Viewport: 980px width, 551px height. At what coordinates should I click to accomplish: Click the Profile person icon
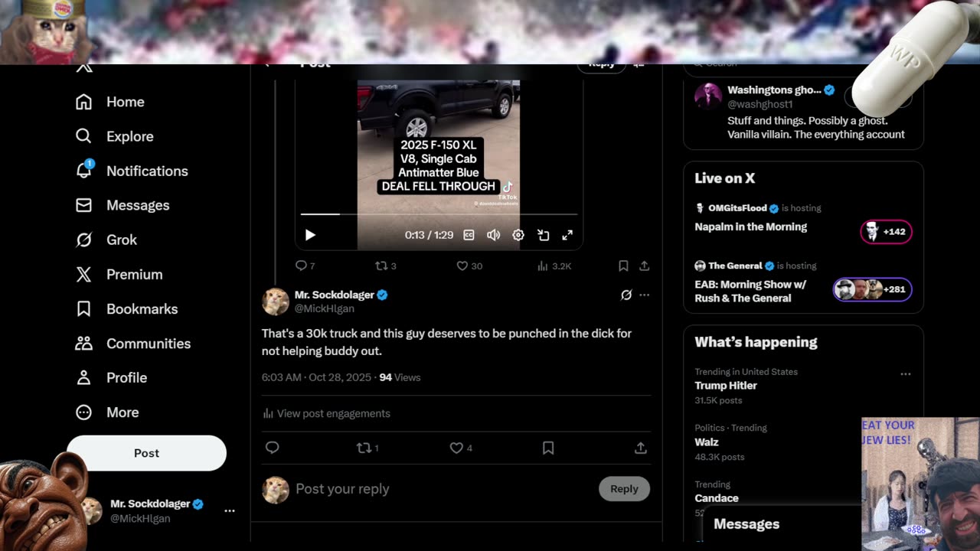tap(83, 377)
